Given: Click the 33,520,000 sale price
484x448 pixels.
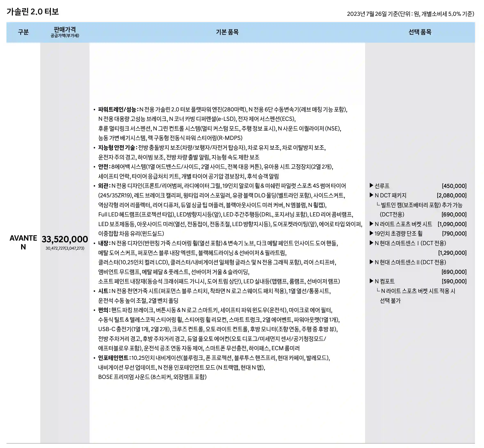Looking at the screenshot, I should pos(65,239).
